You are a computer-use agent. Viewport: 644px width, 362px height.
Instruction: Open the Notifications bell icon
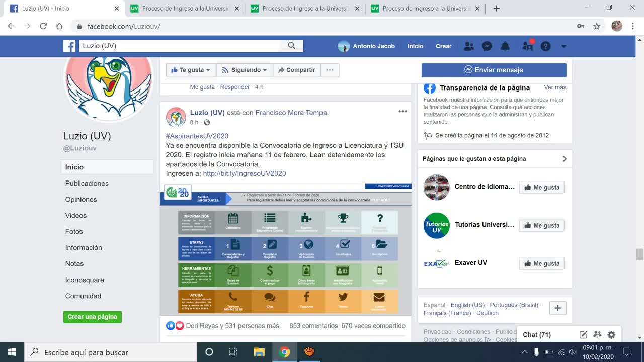505,46
